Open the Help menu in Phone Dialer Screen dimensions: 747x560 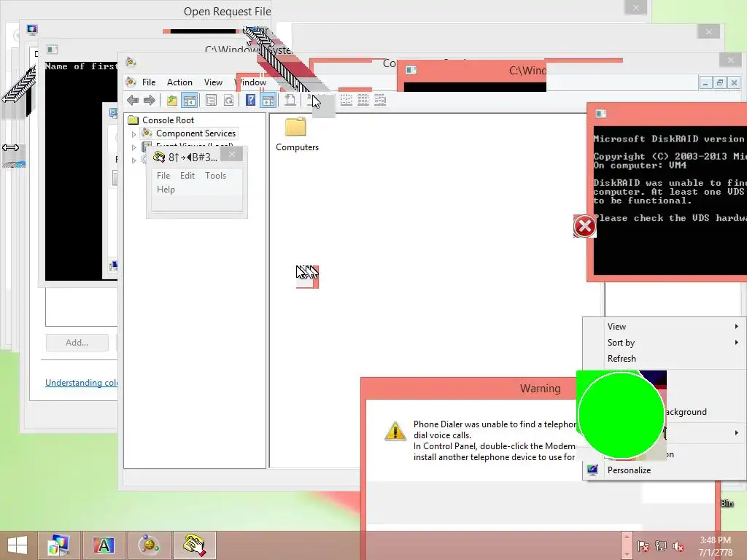pos(166,189)
